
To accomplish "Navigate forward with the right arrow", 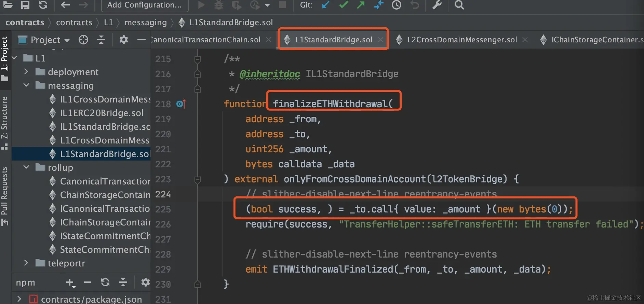I will click(x=83, y=5).
